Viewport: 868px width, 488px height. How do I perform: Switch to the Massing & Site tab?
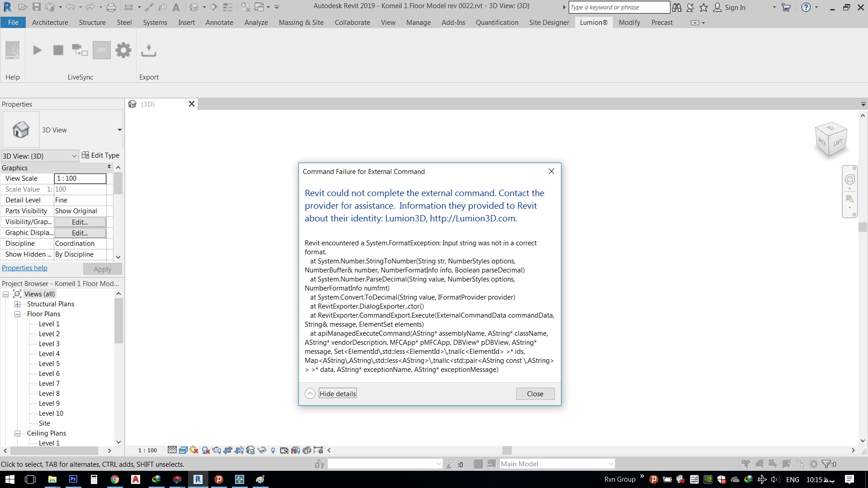[301, 23]
